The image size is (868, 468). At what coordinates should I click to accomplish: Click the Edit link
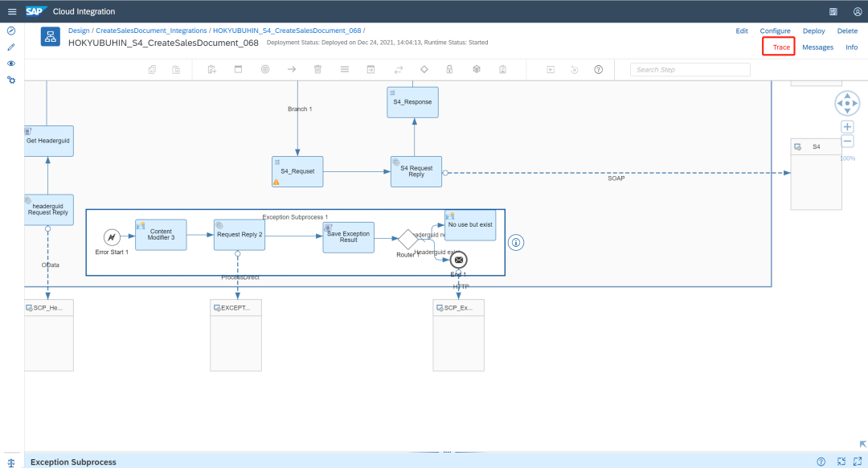(742, 31)
